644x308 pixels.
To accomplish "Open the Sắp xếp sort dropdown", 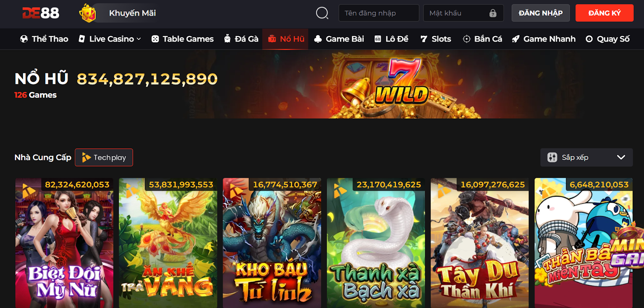I will (586, 157).
